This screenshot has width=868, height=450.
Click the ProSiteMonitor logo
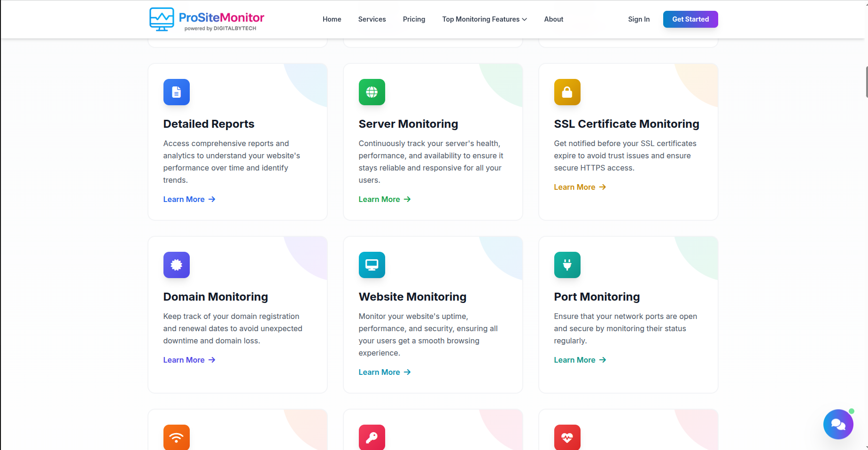click(x=206, y=19)
